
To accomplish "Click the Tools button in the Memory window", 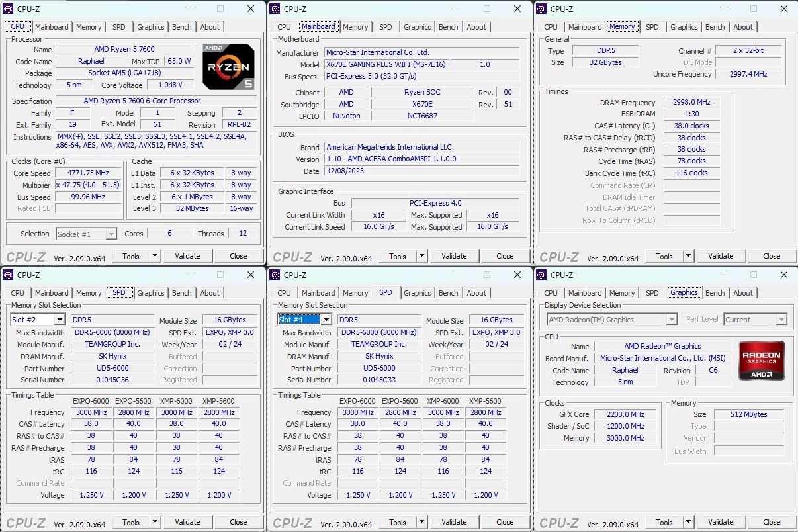I will pyautogui.click(x=666, y=256).
